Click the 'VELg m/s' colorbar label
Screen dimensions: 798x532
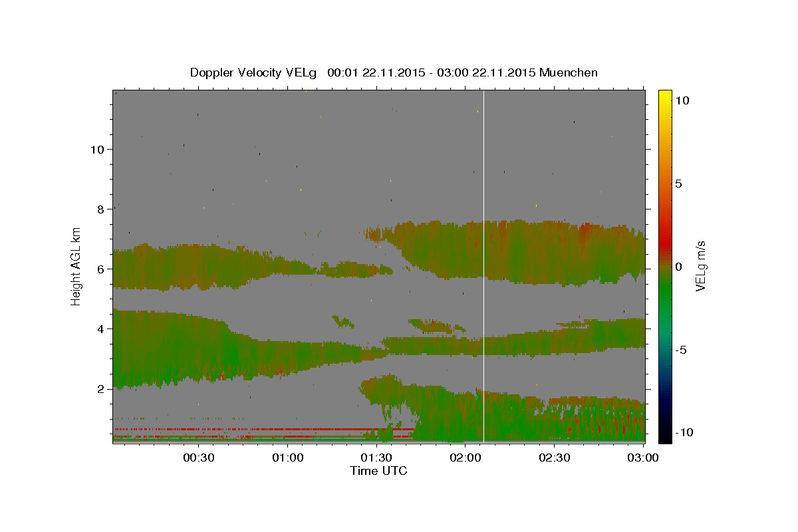(x=700, y=266)
